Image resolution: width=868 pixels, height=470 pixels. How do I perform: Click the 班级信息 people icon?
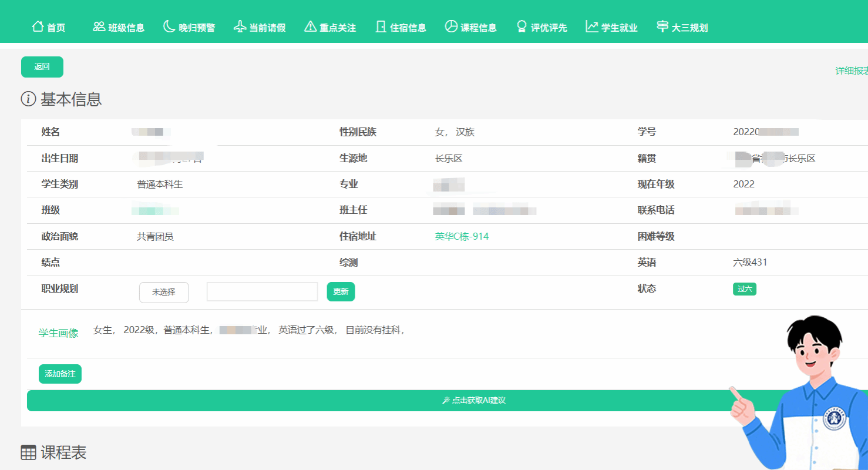pos(99,26)
